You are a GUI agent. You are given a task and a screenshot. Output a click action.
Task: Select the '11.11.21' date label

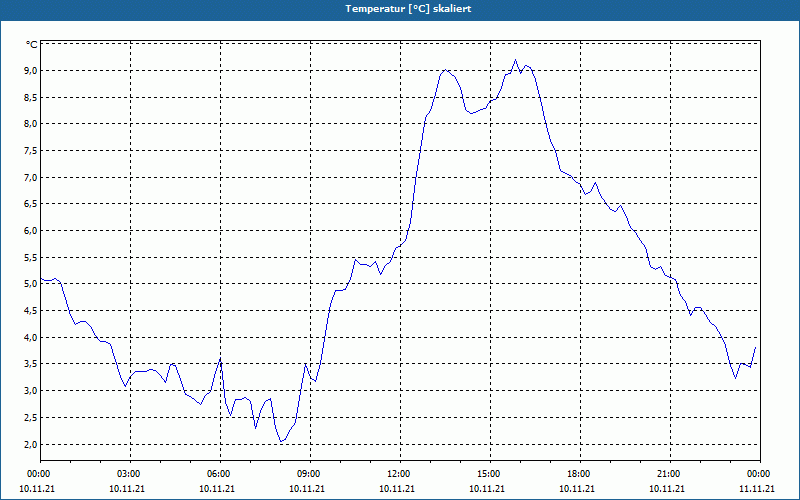[x=757, y=489]
